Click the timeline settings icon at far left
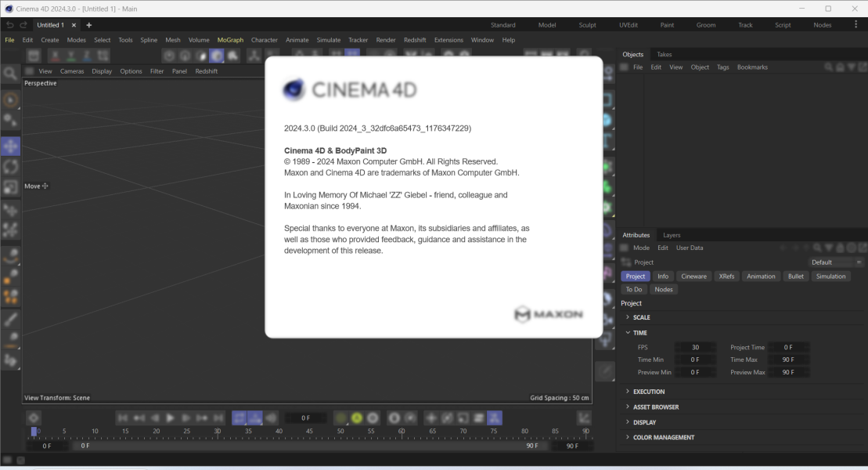Screen dimensions: 868x470 pos(34,418)
